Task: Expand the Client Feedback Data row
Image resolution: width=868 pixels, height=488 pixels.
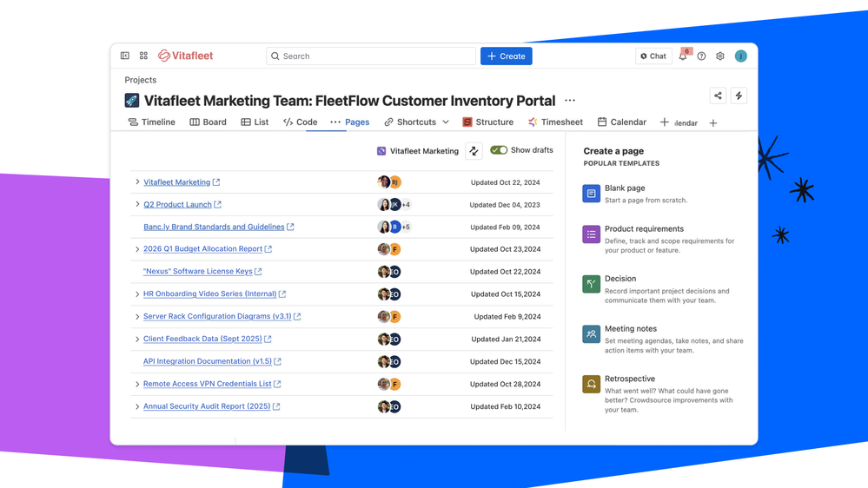Action: 137,340
